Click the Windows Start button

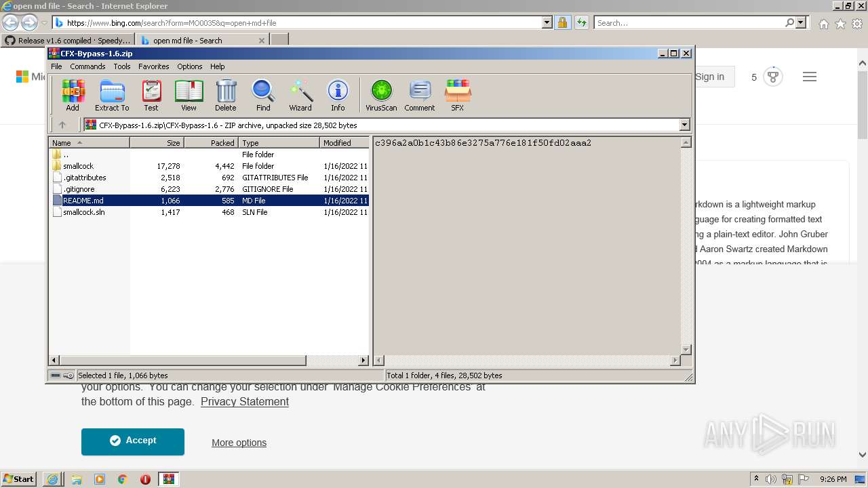pyautogui.click(x=19, y=479)
